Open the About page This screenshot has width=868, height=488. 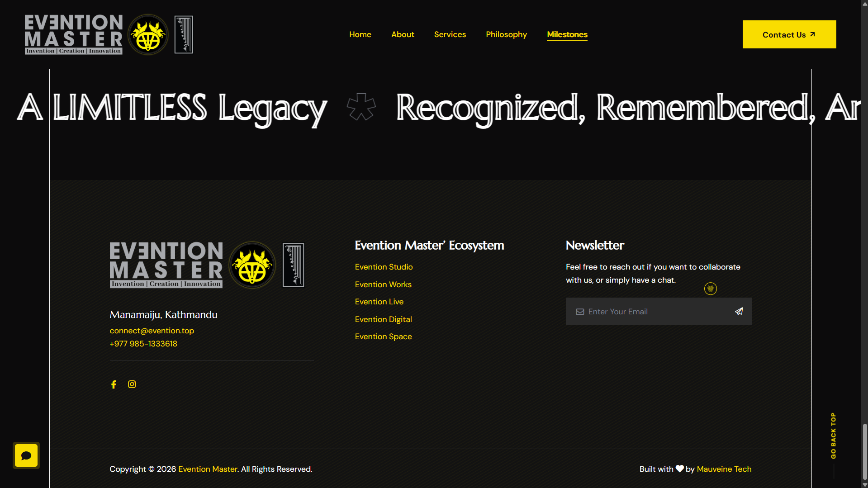click(403, 34)
